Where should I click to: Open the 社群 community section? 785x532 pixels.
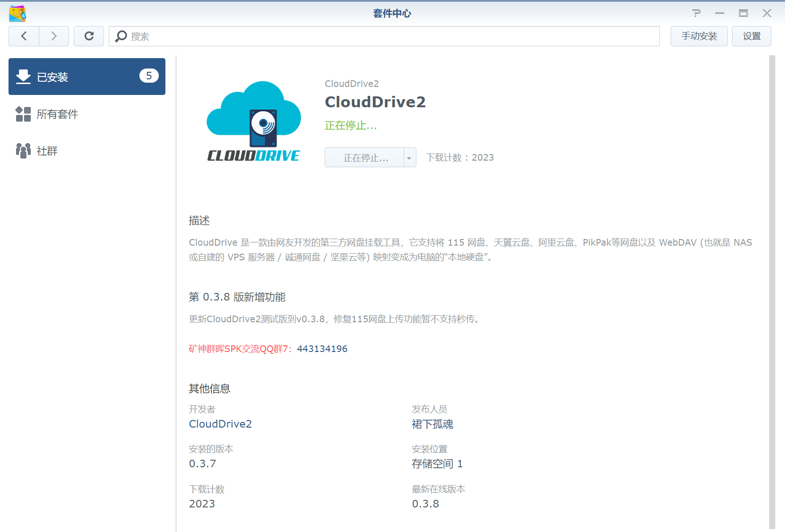[87, 151]
